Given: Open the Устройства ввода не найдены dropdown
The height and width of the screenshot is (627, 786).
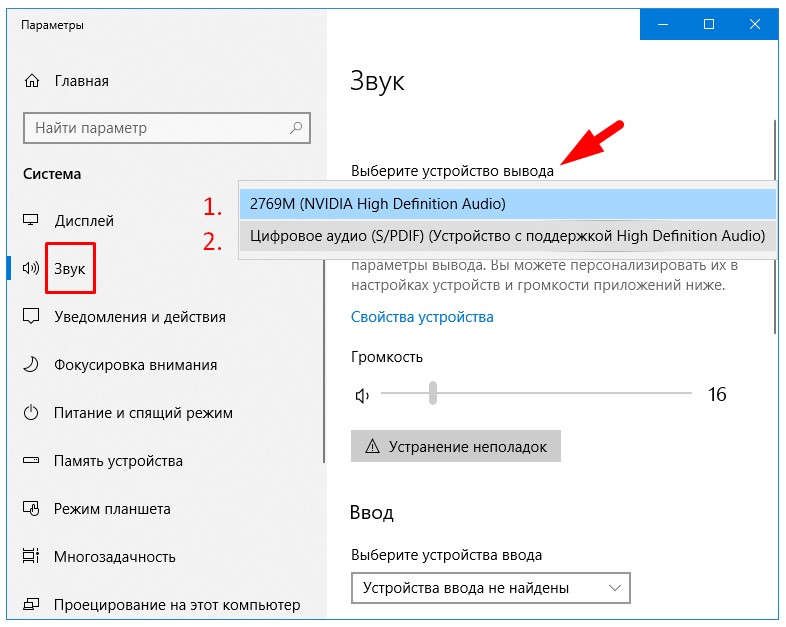Looking at the screenshot, I should click(490, 588).
